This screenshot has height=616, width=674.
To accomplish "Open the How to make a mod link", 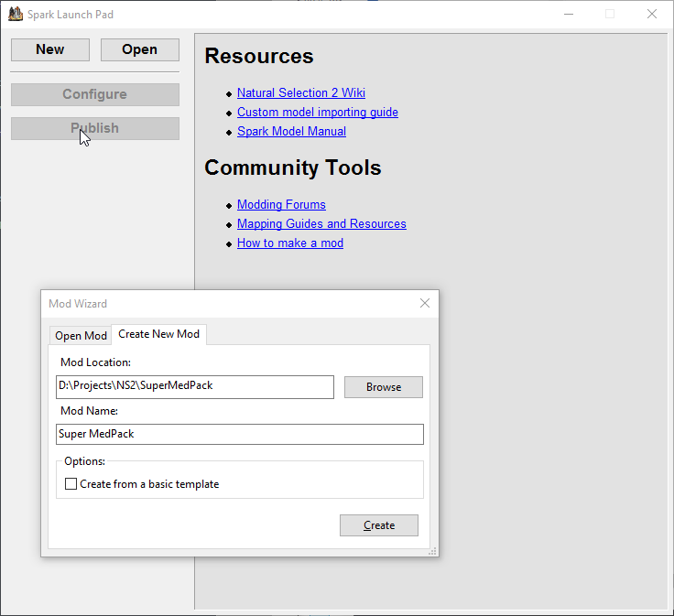I will [x=290, y=243].
